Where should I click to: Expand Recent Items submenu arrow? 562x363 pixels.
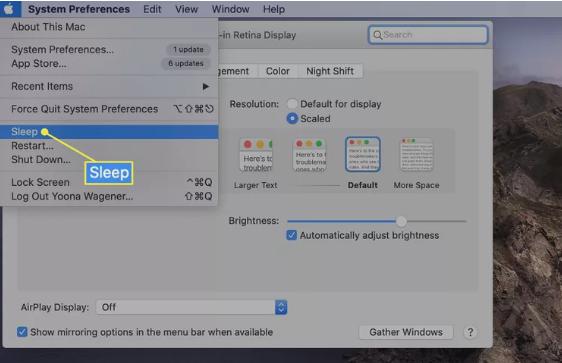coord(205,86)
